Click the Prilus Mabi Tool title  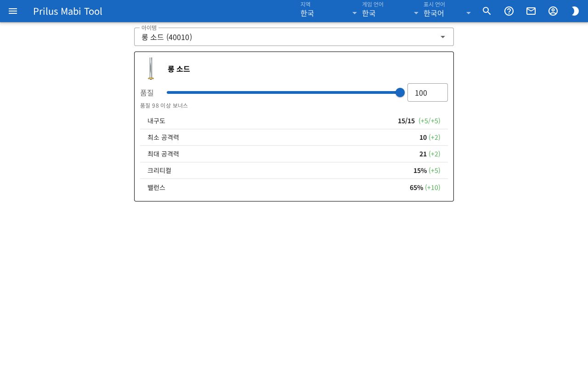pyautogui.click(x=68, y=11)
